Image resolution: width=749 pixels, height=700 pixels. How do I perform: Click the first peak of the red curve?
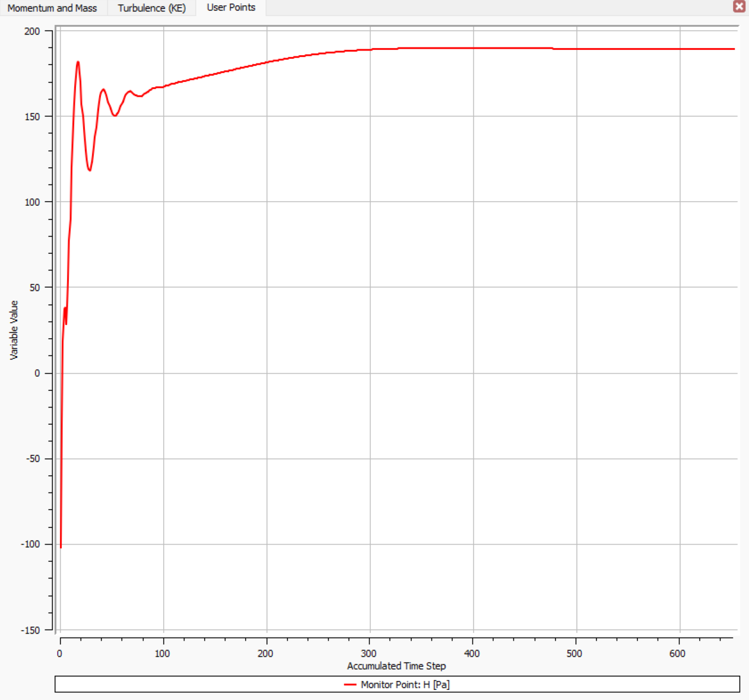[x=78, y=62]
